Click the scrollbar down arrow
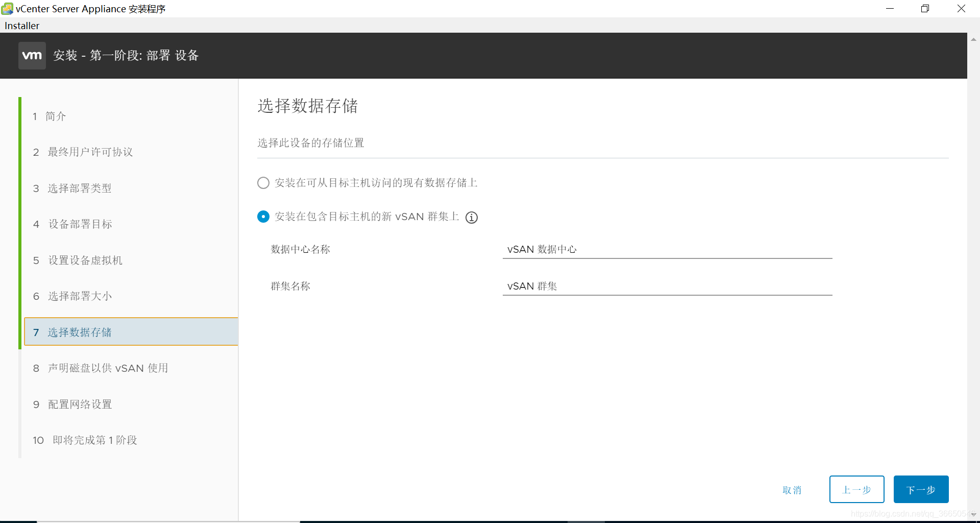 pos(973,514)
